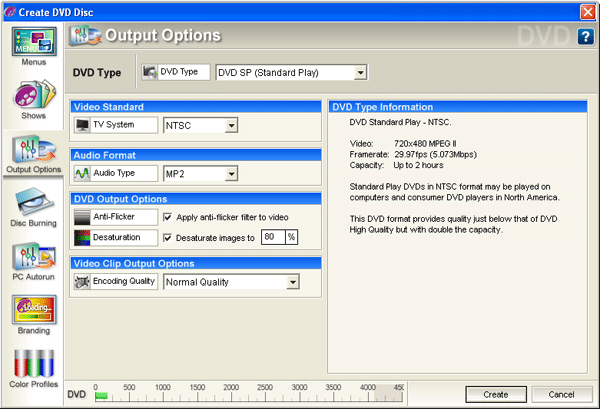The width and height of the screenshot is (600, 409).
Task: Open the Menus section icon
Action: pyautogui.click(x=34, y=41)
